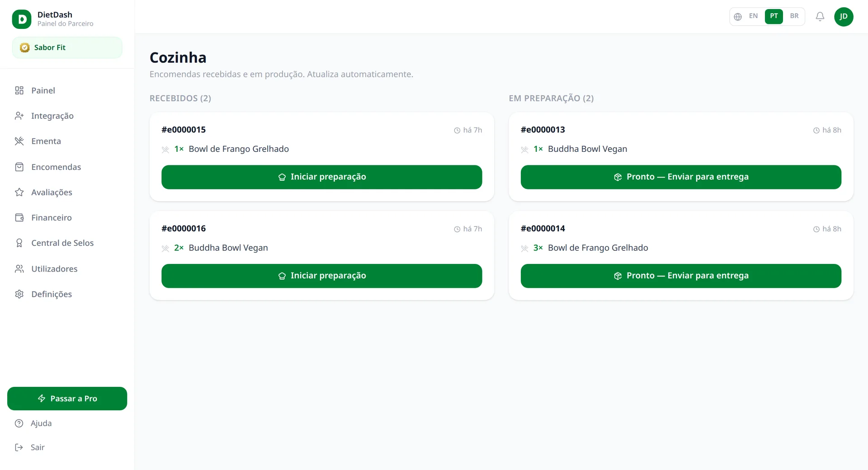
Task: Click the Passar a Pro button
Action: [67, 399]
